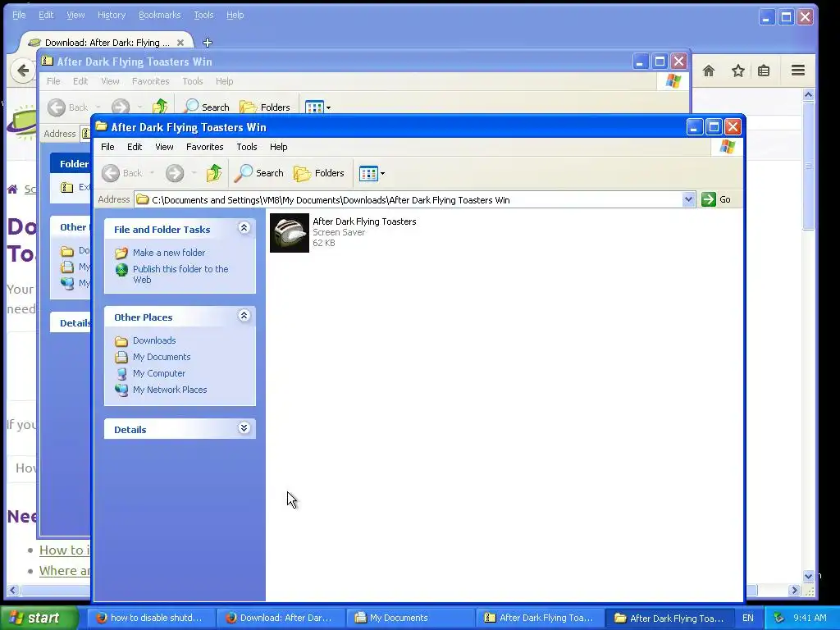Toggle Folders pane in front Explorer toolbar
This screenshot has width=840, height=630.
[319, 173]
